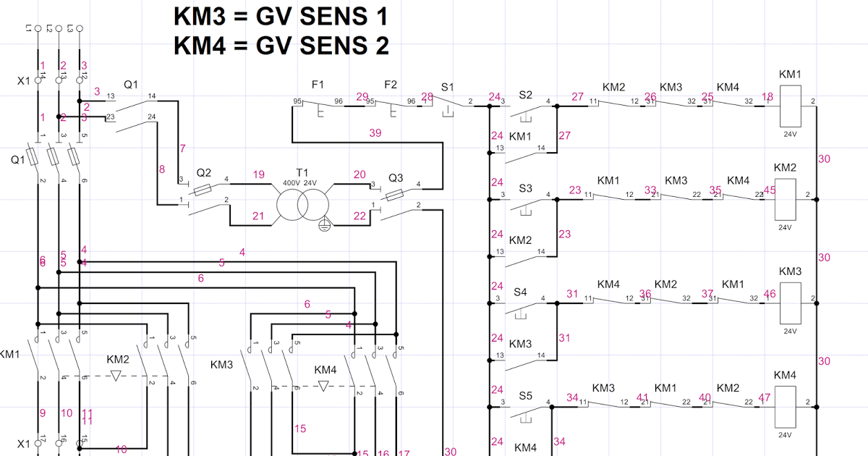Image resolution: width=868 pixels, height=456 pixels.
Task: Select the Q2 fuse symbol
Action: [203, 188]
